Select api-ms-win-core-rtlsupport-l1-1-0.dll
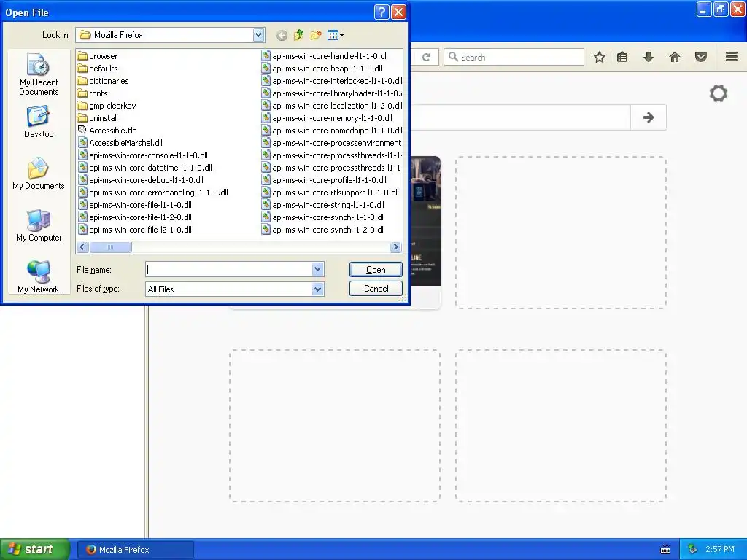The width and height of the screenshot is (747, 560). click(330, 192)
